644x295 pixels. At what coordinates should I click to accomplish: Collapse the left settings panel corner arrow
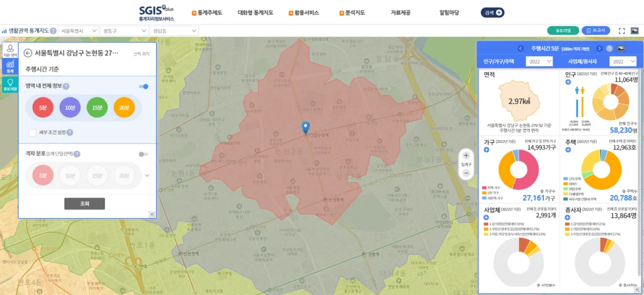(152, 214)
